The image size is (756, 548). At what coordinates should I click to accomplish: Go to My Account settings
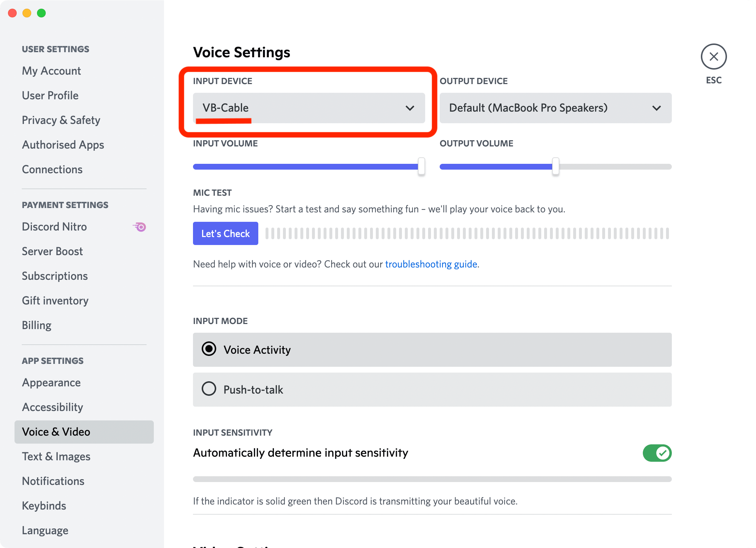click(51, 71)
